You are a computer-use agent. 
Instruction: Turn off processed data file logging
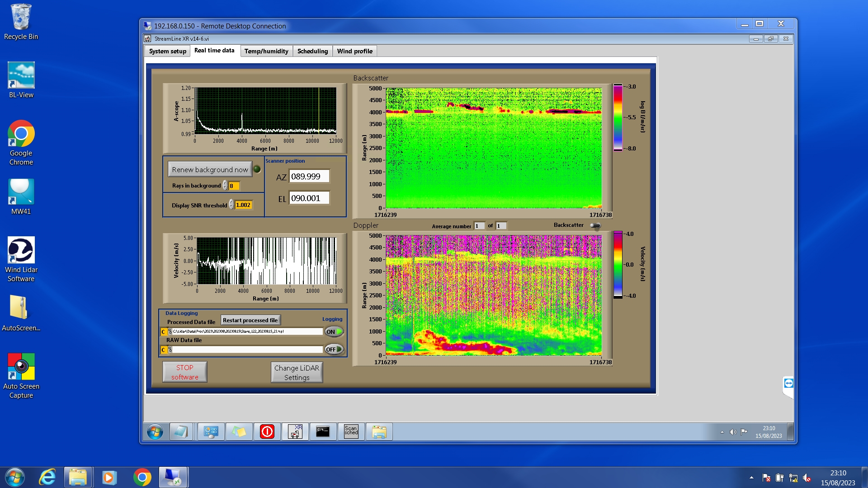(x=334, y=332)
